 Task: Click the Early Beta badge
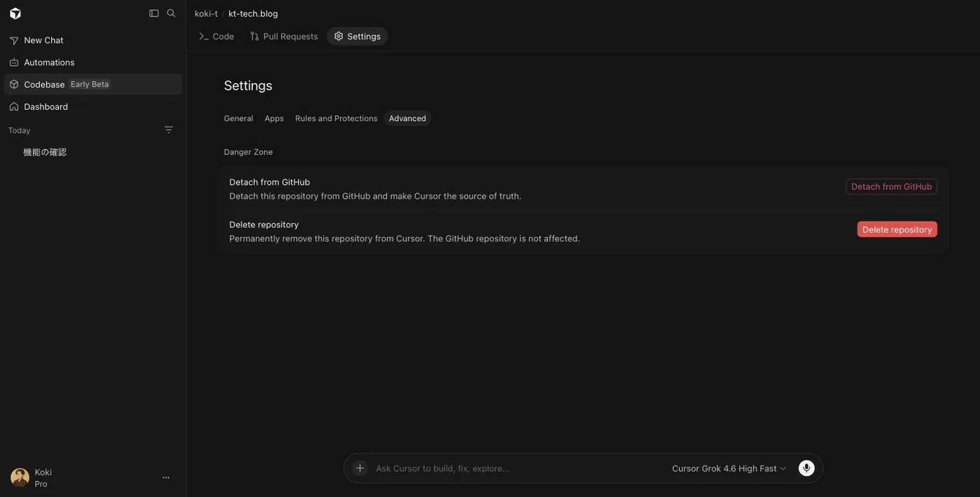(90, 84)
